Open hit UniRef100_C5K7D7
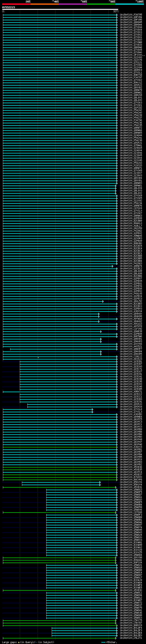Image resolution: width=146 pixels, height=644 pixels. [131, 623]
